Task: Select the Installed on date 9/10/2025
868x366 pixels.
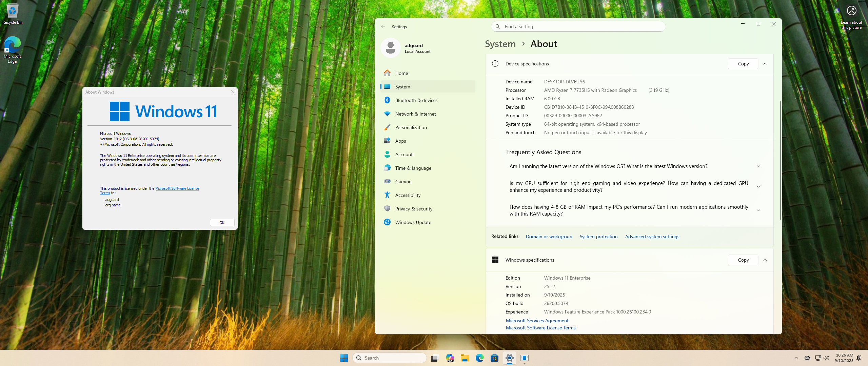Action: 554,295
